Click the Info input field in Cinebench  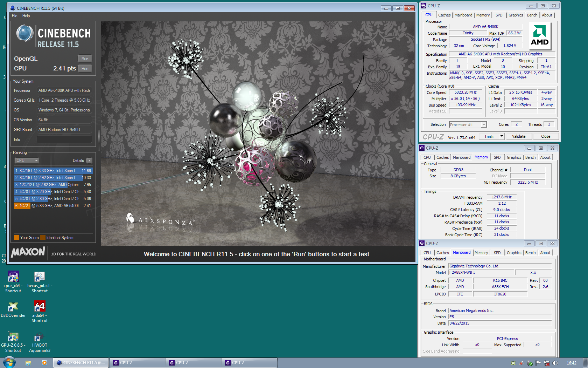[x=64, y=139]
